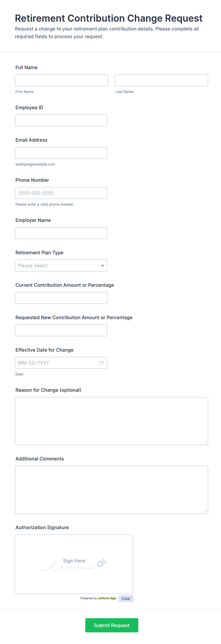Focus the Employee ID text box
The width and height of the screenshot is (221, 644).
[61, 121]
